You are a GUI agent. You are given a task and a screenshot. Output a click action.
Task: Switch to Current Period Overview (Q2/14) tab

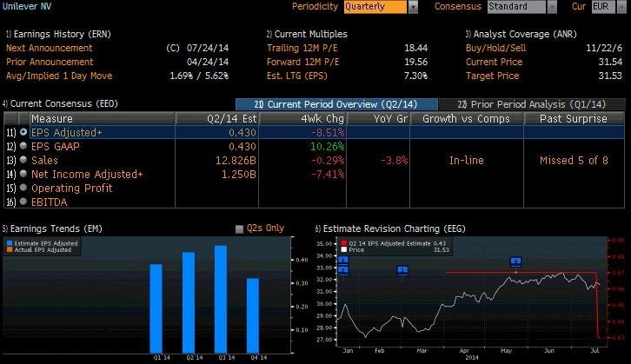(x=336, y=104)
